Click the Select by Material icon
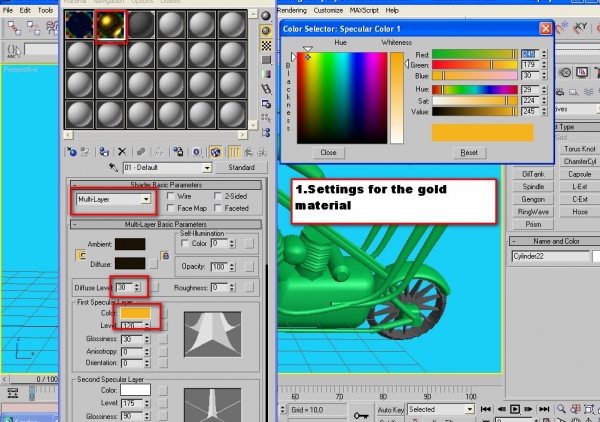Viewport: 600px width, 422px height. (266, 118)
